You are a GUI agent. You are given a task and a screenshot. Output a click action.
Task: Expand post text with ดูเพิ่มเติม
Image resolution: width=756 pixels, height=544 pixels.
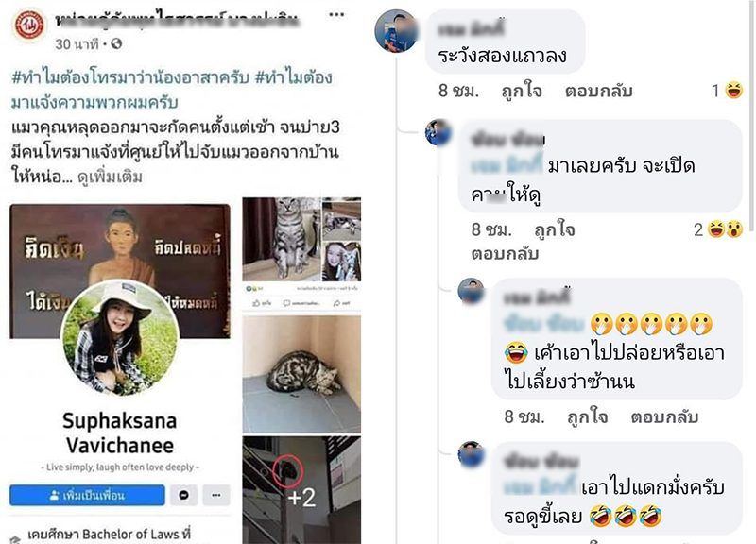110,178
